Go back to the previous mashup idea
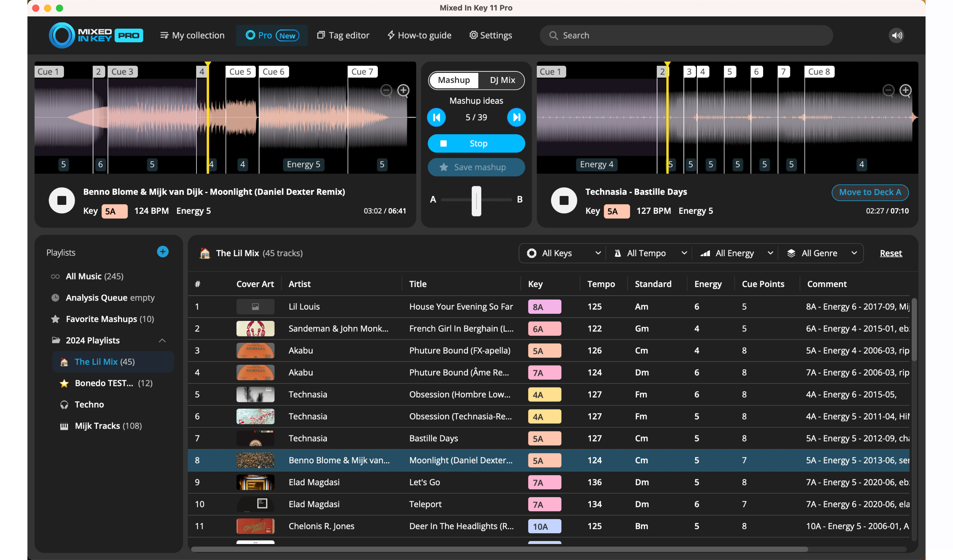Screen dimensions: 953x560 pos(436,117)
